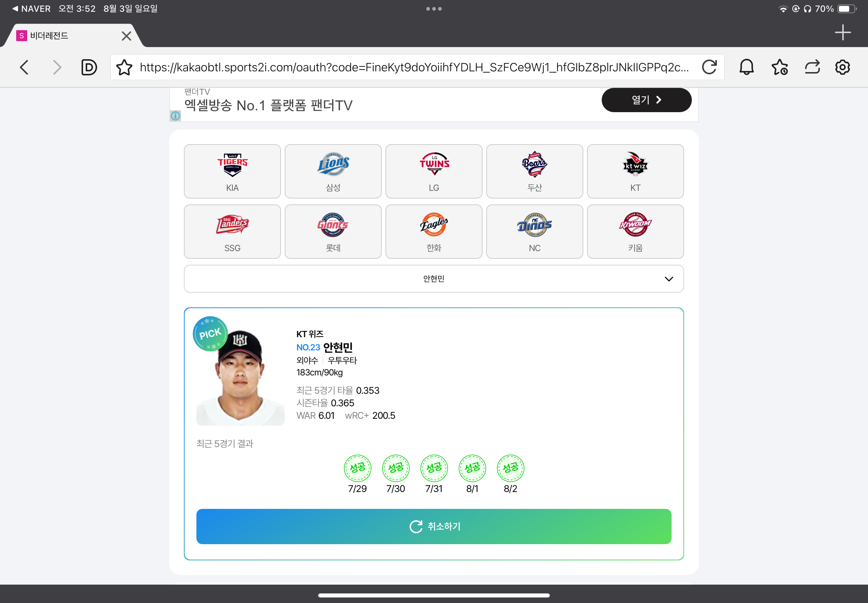Open the ad info icon

[175, 115]
